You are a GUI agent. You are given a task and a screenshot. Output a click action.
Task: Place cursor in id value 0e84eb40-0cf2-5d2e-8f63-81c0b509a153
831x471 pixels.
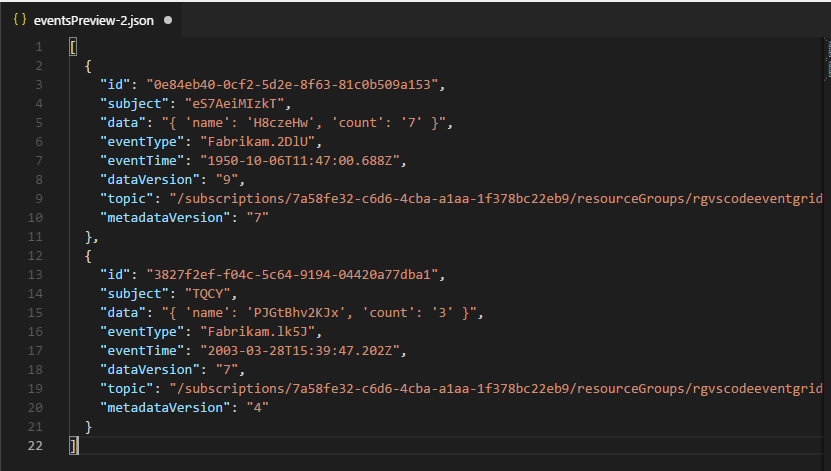pyautogui.click(x=294, y=85)
